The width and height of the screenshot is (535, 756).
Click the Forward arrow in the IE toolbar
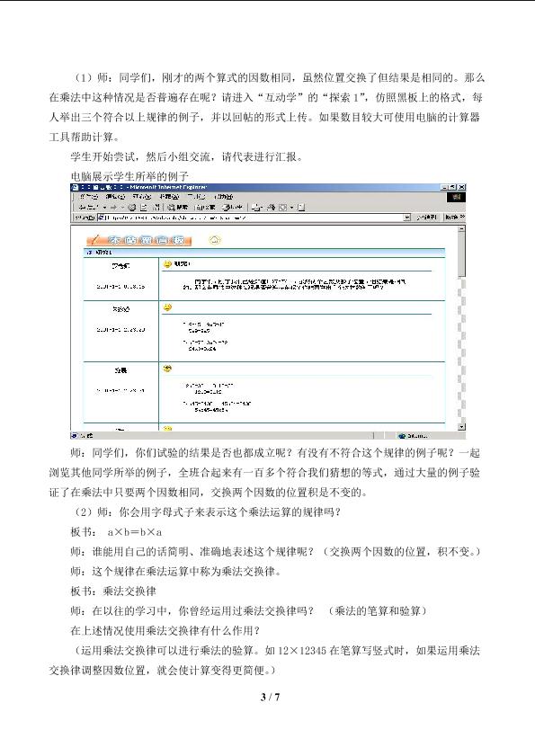click(113, 208)
